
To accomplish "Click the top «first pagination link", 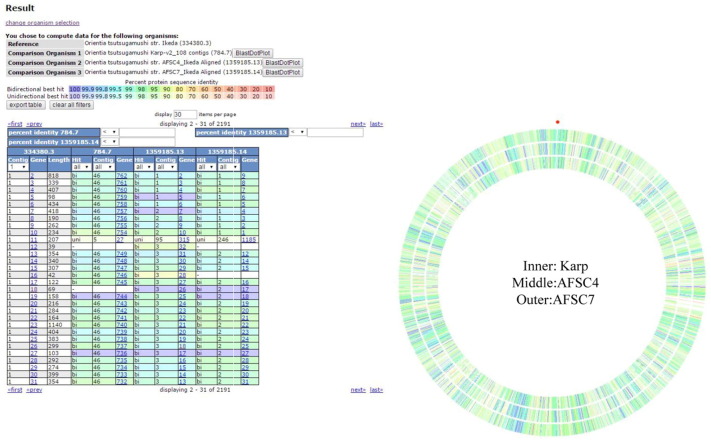I will pos(14,123).
